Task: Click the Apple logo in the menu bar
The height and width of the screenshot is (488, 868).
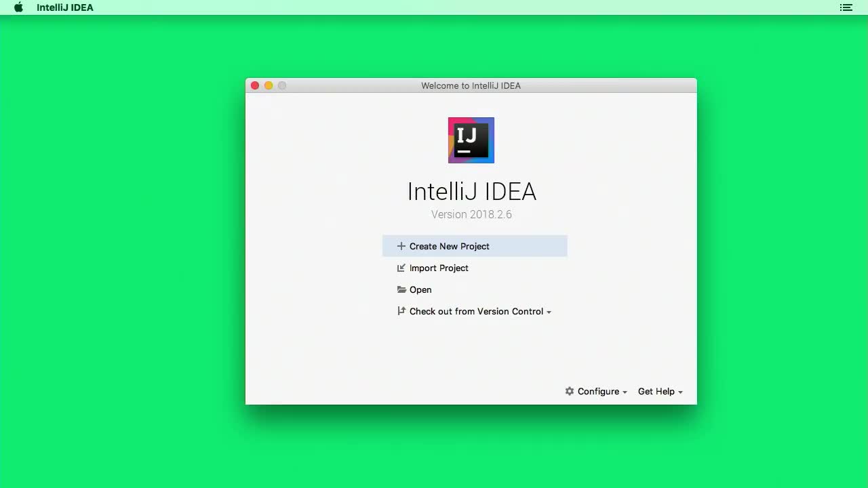Action: pos(18,7)
